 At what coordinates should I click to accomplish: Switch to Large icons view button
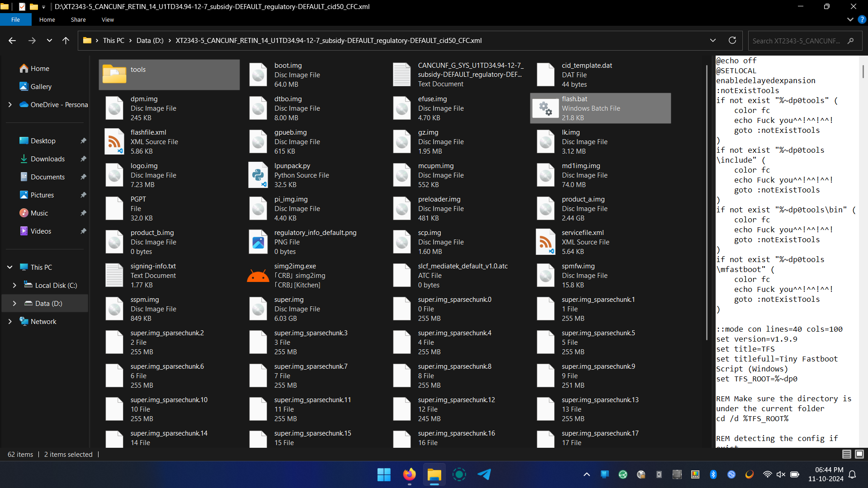(859, 454)
